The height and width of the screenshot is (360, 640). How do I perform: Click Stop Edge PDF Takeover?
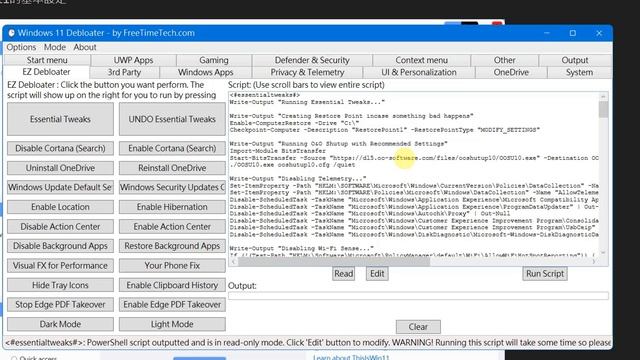point(60,304)
